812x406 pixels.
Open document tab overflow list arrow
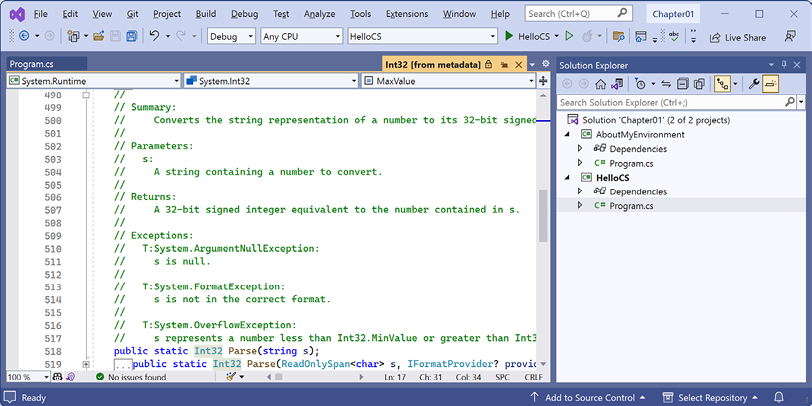[532, 65]
